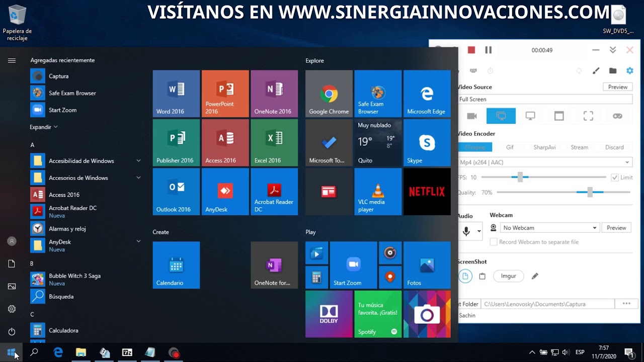Open the Fotos tile
This screenshot has width=644, height=362.
point(427,265)
